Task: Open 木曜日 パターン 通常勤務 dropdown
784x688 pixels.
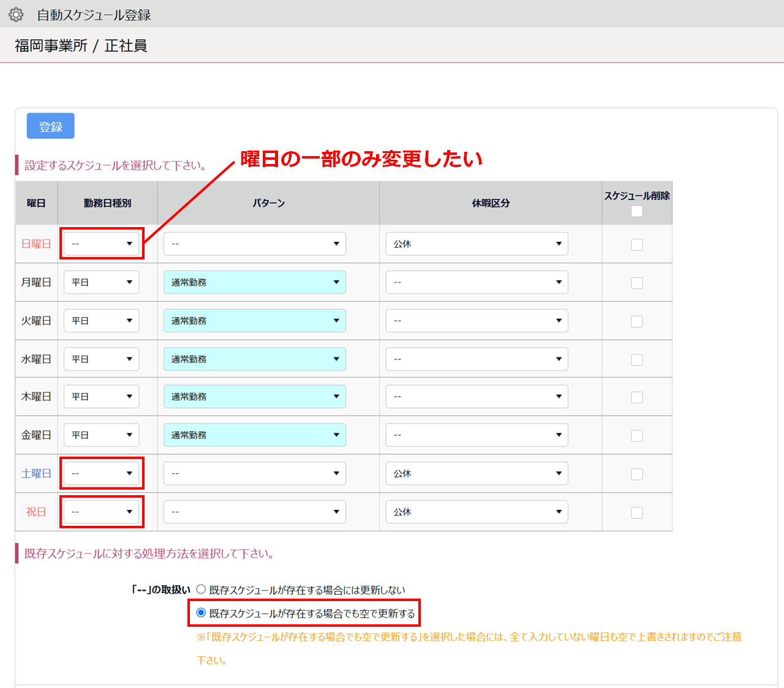Action: pos(255,397)
